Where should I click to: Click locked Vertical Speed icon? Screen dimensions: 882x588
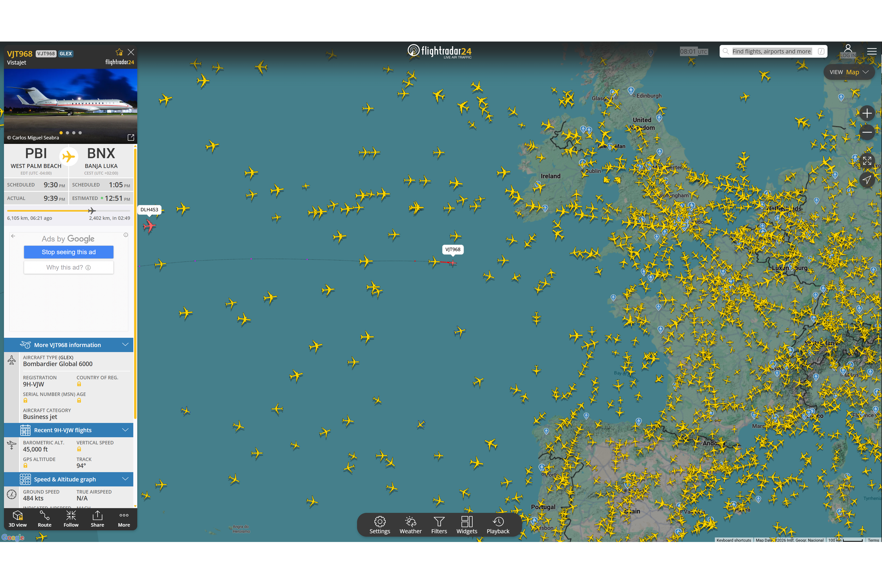(x=79, y=449)
